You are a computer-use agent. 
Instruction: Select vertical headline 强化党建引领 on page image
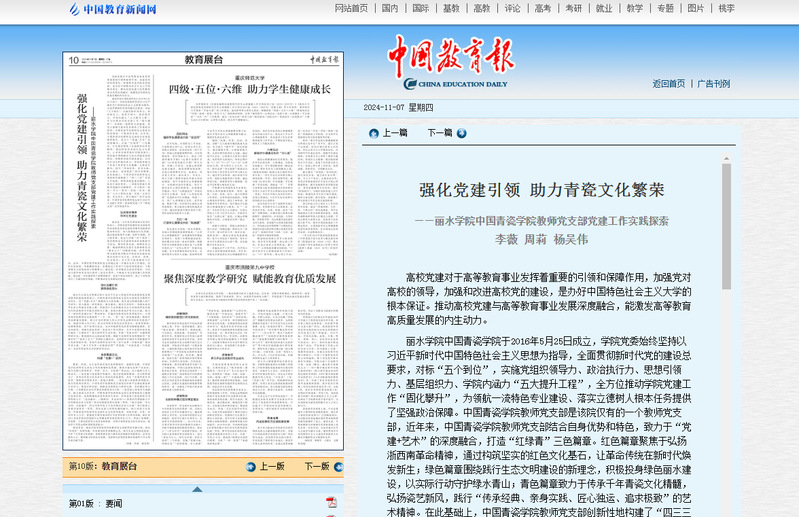[x=82, y=168]
